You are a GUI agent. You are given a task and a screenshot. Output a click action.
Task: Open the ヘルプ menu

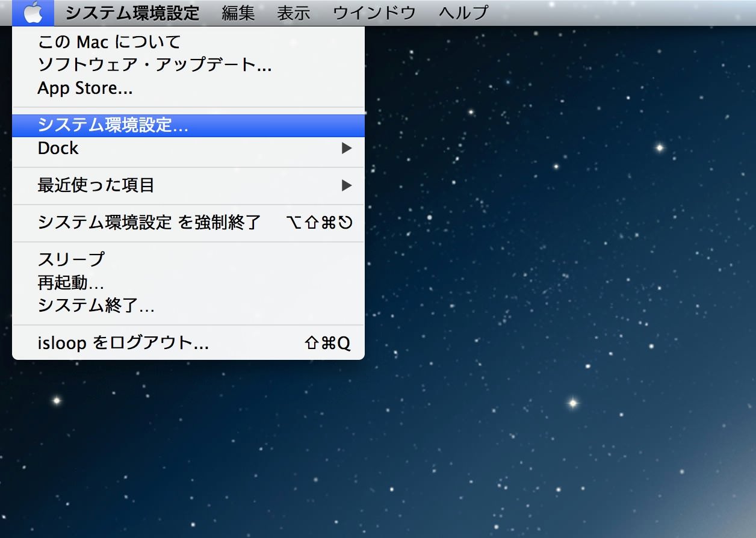[x=463, y=13]
